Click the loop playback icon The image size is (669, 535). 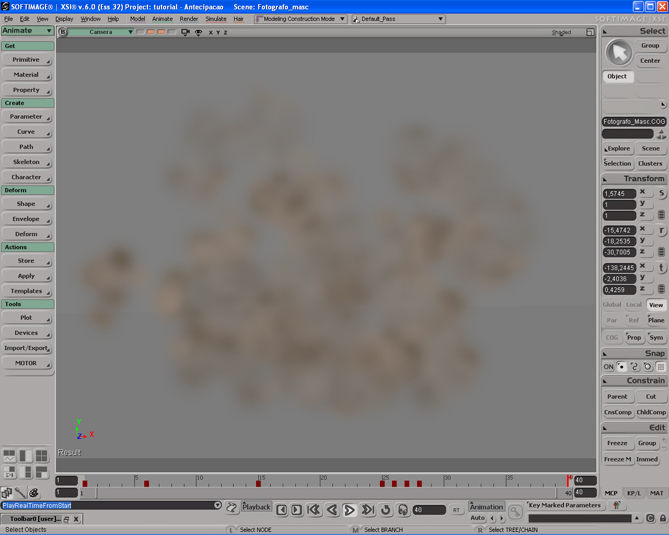[x=386, y=510]
